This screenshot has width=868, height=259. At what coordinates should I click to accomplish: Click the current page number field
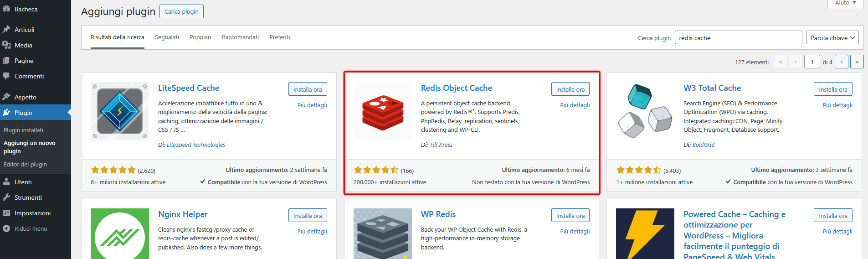click(812, 62)
